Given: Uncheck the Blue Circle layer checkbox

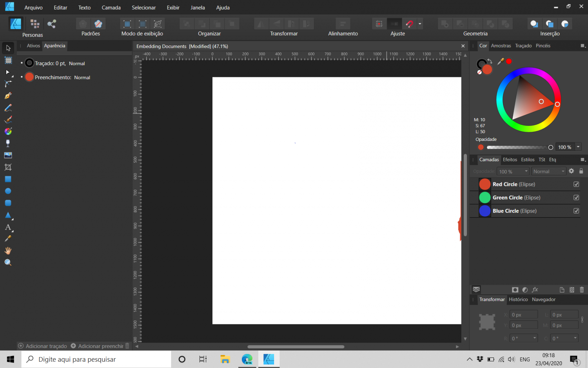Looking at the screenshot, I should pyautogui.click(x=576, y=211).
